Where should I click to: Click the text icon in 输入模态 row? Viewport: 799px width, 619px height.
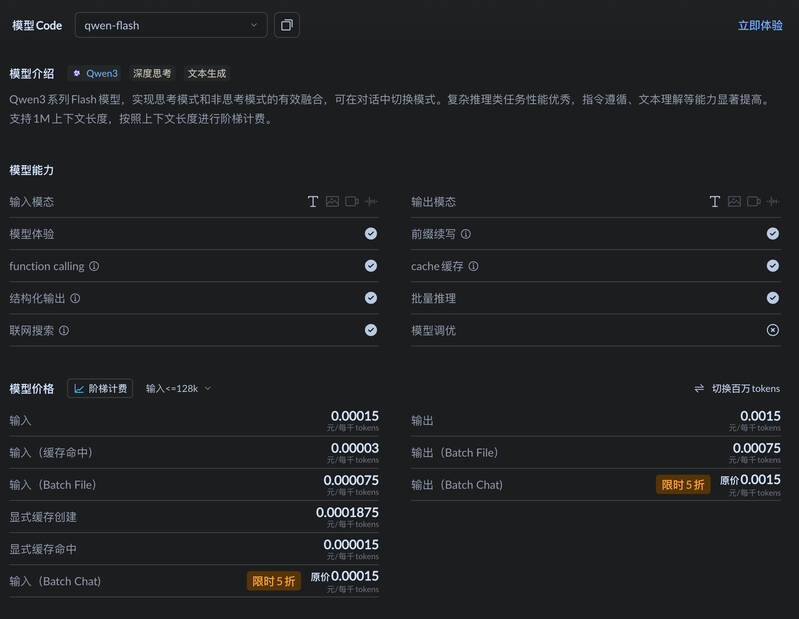(313, 201)
